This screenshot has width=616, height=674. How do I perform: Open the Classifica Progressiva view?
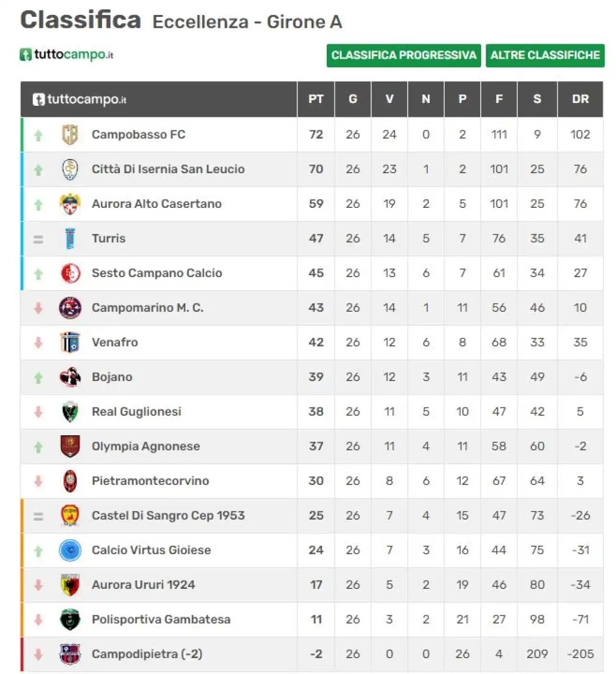click(404, 55)
